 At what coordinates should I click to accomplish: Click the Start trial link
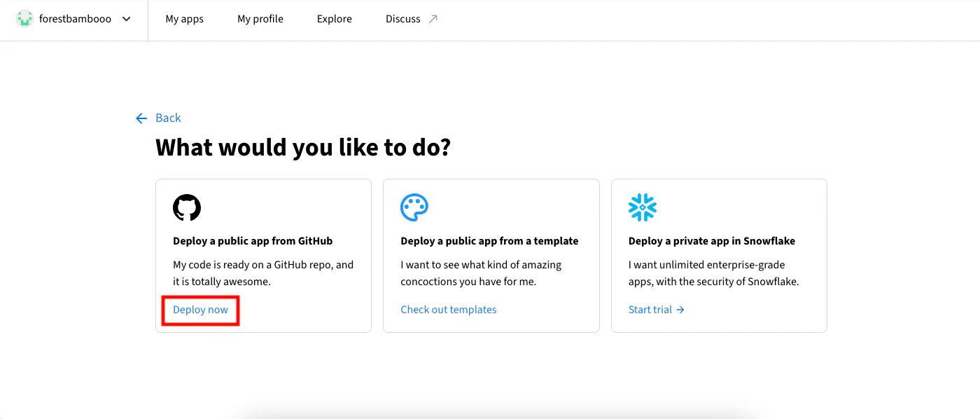650,310
